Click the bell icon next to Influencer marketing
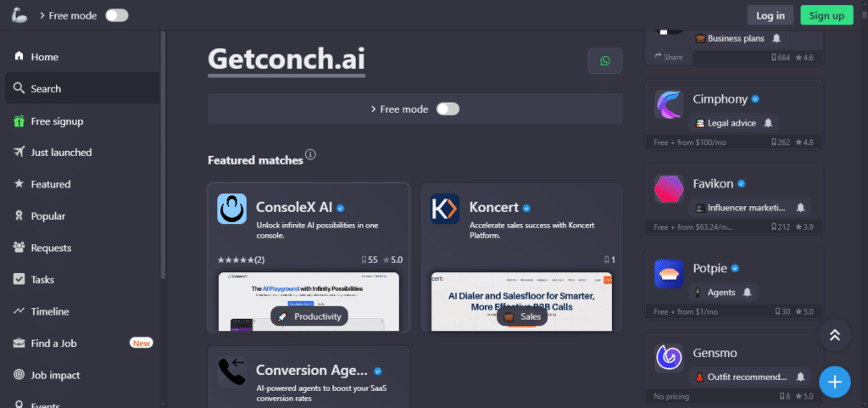 800,208
